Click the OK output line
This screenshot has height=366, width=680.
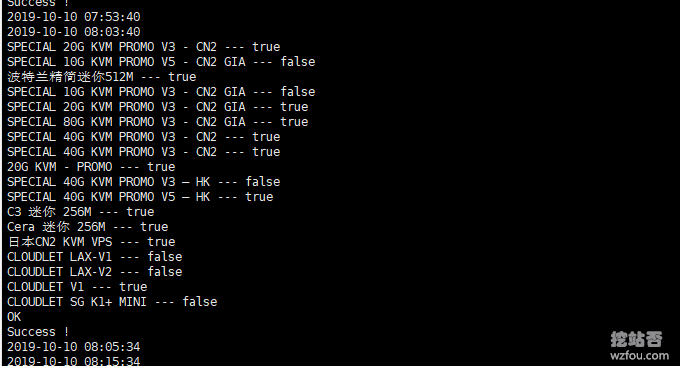coord(14,317)
